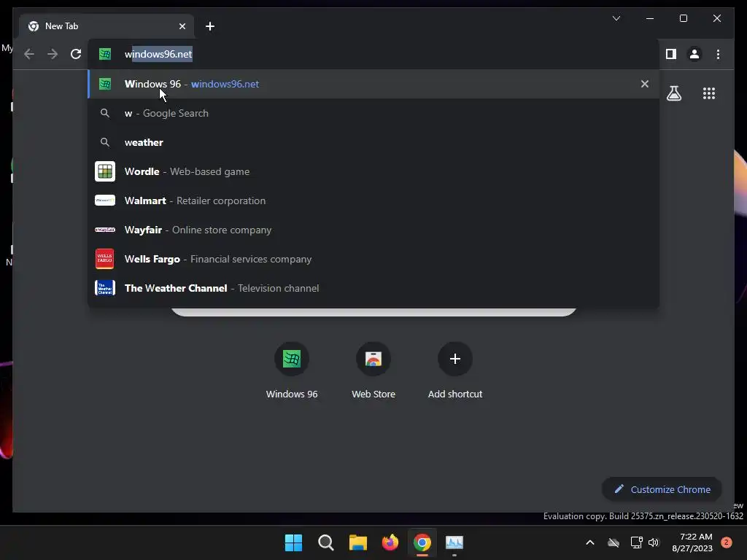This screenshot has width=747, height=560.
Task: Select the New Tab tab
Action: point(107,26)
